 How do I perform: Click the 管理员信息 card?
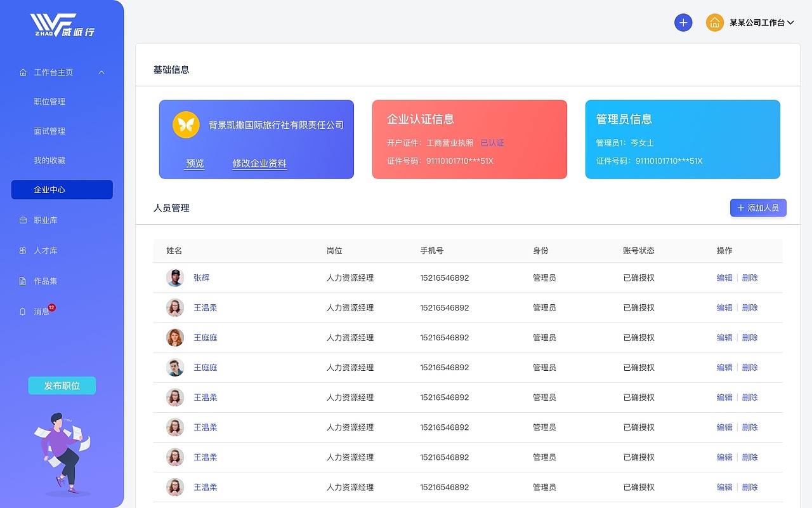(x=683, y=139)
